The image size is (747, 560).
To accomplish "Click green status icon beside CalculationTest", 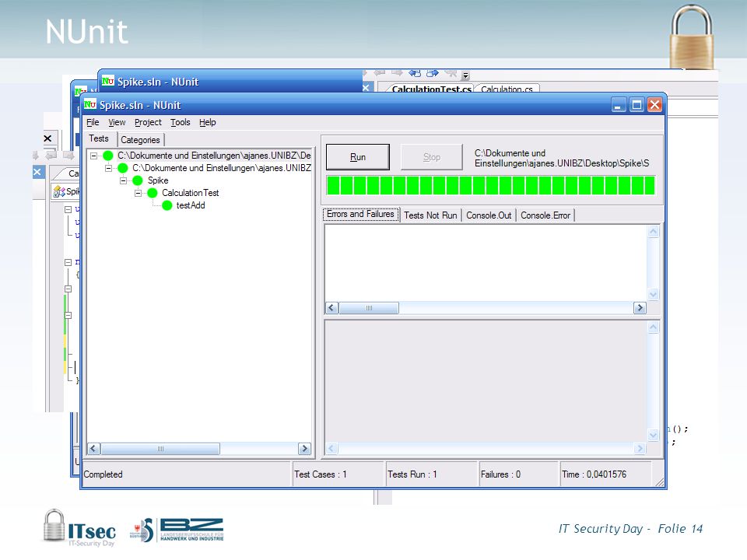I will pos(153,193).
